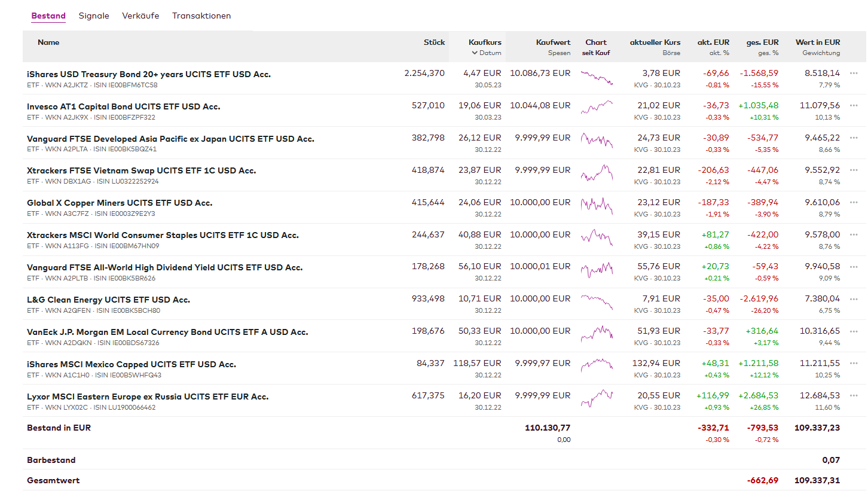Open VanEck J.P. Morgan EM Local Currency Bond link
Viewport: 868px width, 500px height.
167,332
